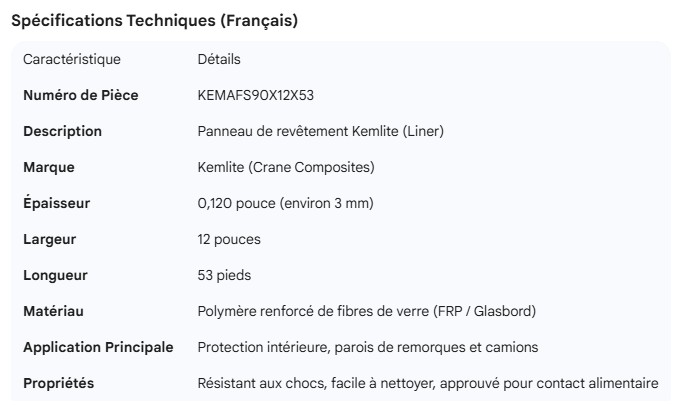This screenshot has height=405, width=681.
Task: Select the Description row label
Action: point(62,132)
